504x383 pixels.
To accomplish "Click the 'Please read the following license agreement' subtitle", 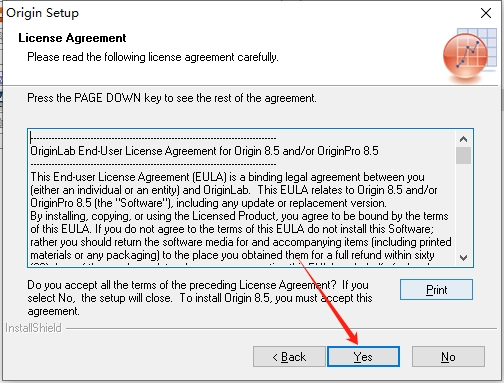I will tap(153, 57).
